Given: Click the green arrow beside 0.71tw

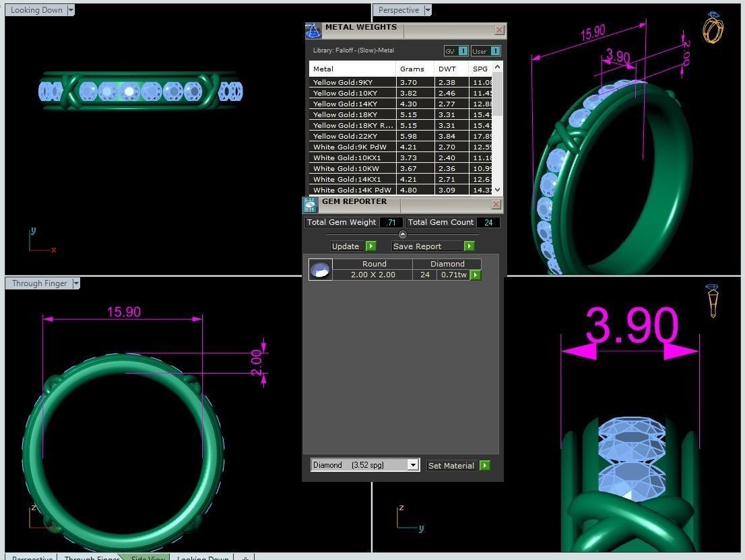Looking at the screenshot, I should 475,275.
